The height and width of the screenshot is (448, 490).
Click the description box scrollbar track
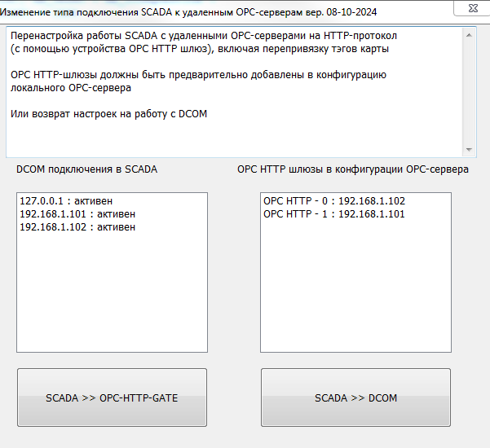coord(470,94)
